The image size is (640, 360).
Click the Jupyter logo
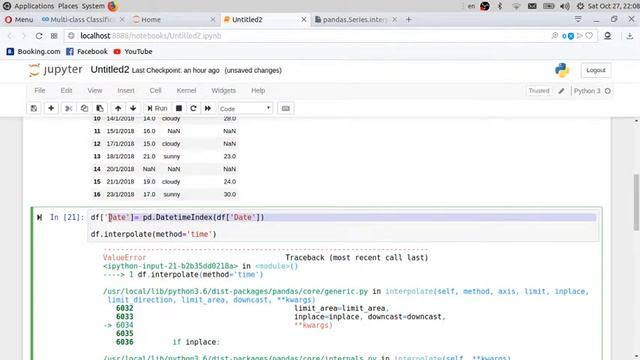[x=56, y=70]
